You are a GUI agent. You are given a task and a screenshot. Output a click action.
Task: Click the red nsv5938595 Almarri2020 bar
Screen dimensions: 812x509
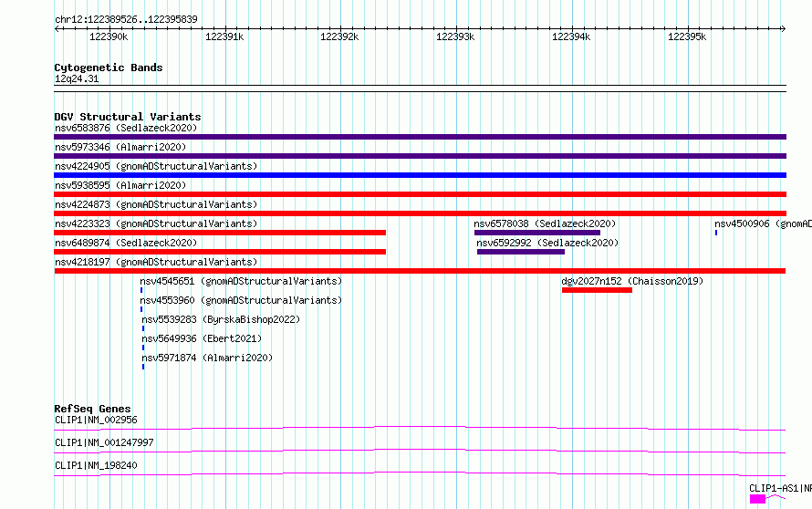420,194
